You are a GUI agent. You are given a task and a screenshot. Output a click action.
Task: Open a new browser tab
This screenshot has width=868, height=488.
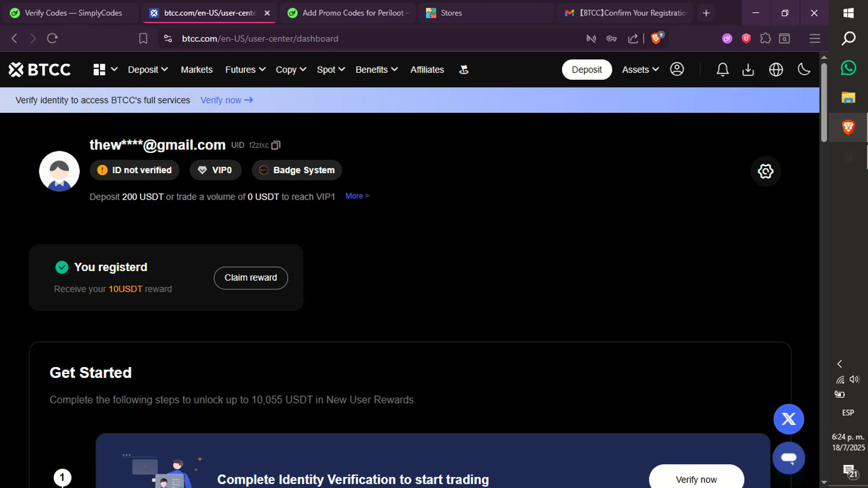pyautogui.click(x=706, y=13)
